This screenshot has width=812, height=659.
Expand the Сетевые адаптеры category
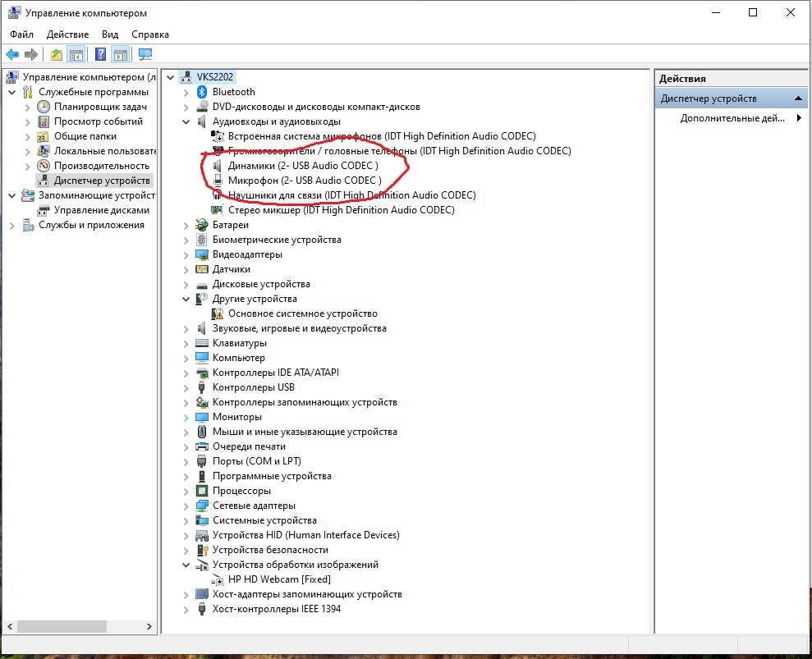[186, 506]
